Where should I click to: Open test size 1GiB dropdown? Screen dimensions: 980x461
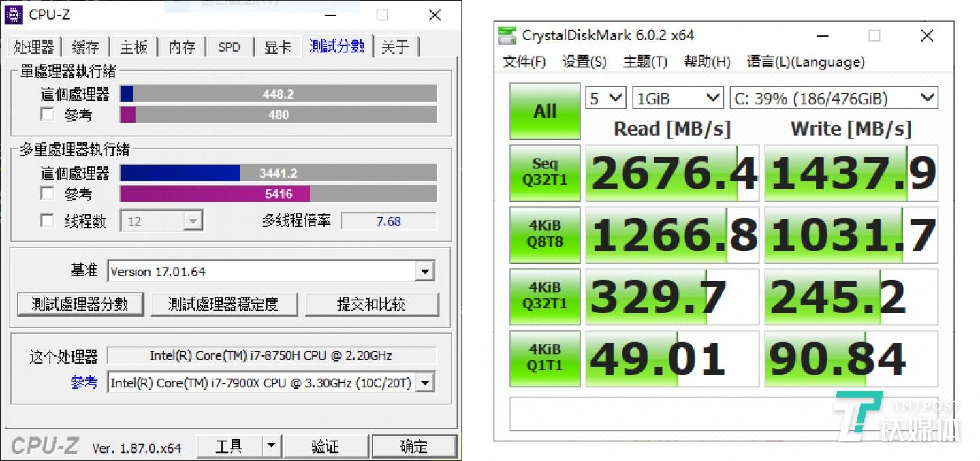click(x=678, y=98)
